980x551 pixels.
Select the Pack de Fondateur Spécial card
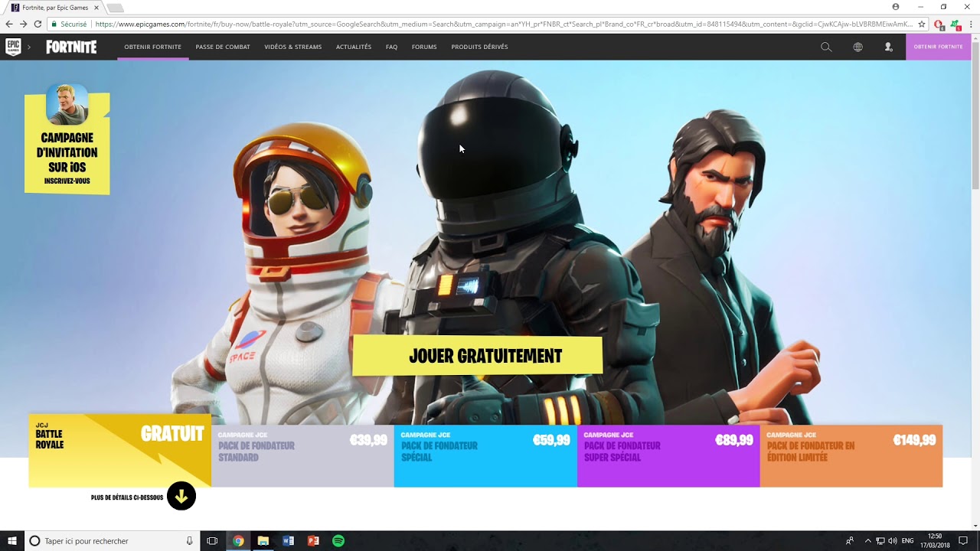(485, 456)
